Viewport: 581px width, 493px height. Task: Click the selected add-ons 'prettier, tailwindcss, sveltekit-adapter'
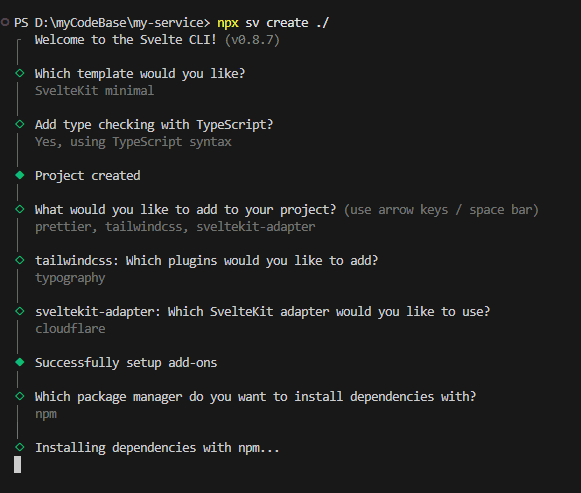coord(175,227)
